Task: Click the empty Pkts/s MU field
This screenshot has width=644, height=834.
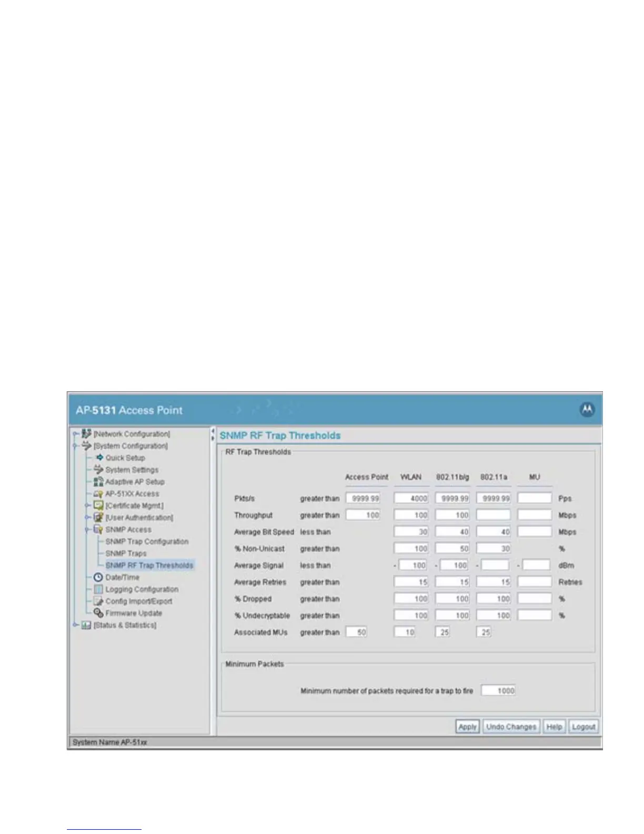Action: [x=535, y=498]
